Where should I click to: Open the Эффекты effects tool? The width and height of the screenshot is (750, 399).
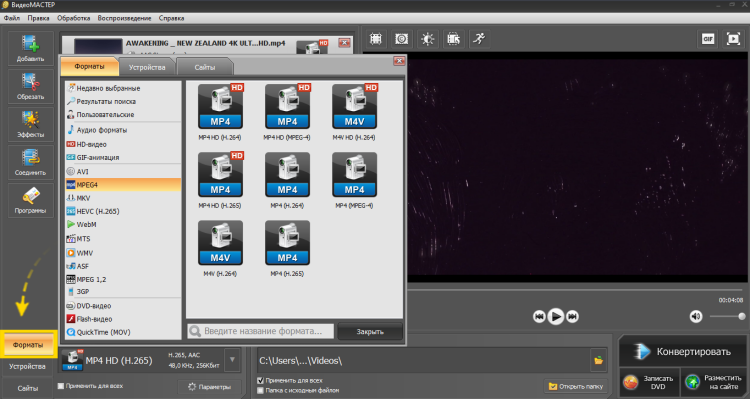tap(30, 124)
